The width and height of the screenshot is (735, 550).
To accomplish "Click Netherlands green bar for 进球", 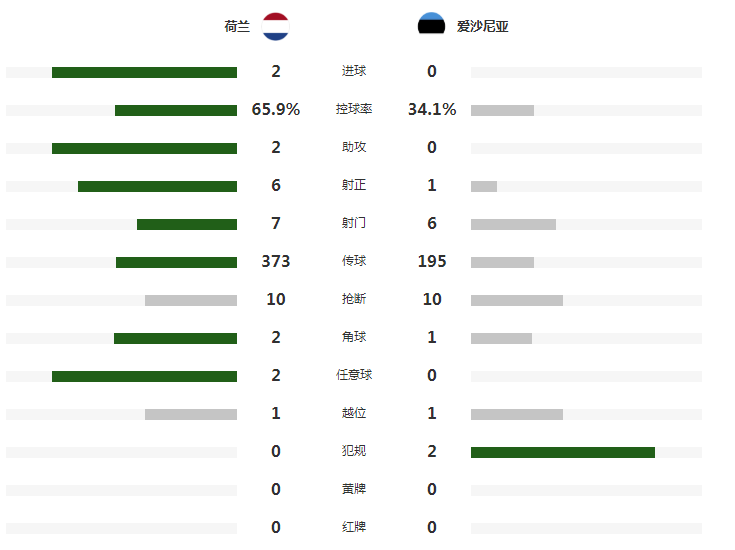I will point(144,72).
